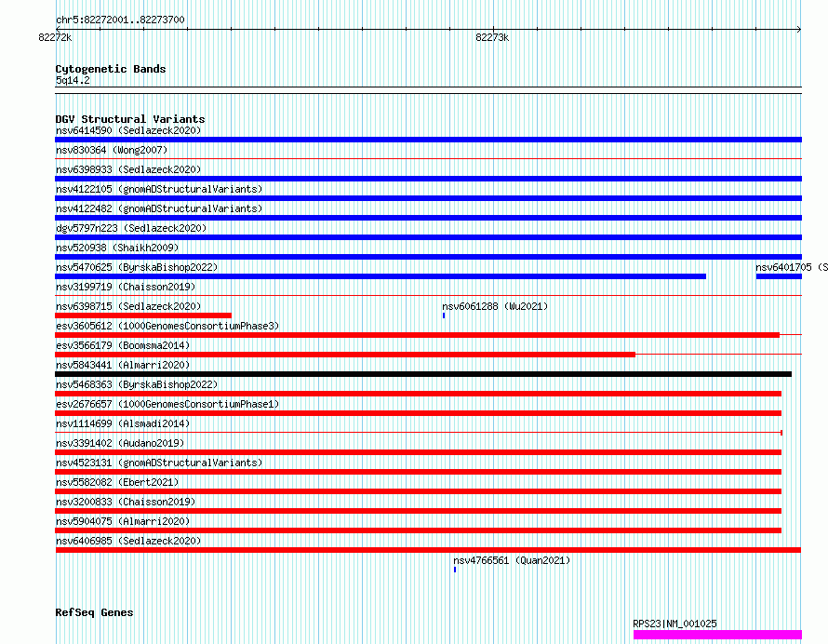Select the short blue nsv6401705 bar
The image size is (828, 644).
[x=779, y=276]
